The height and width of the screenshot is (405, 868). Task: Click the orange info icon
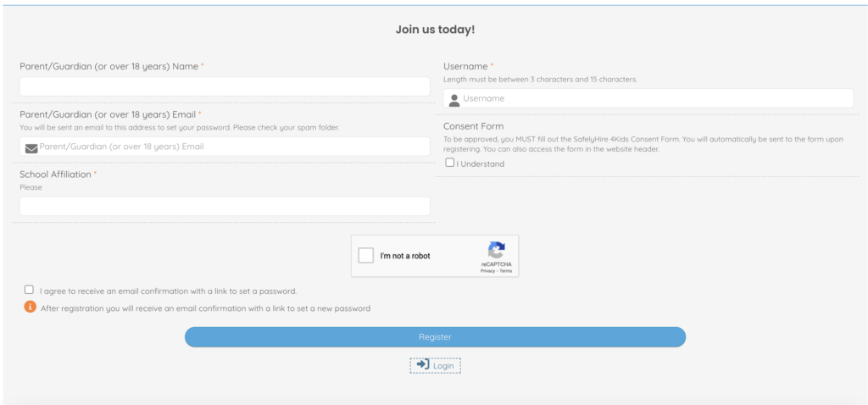[31, 307]
